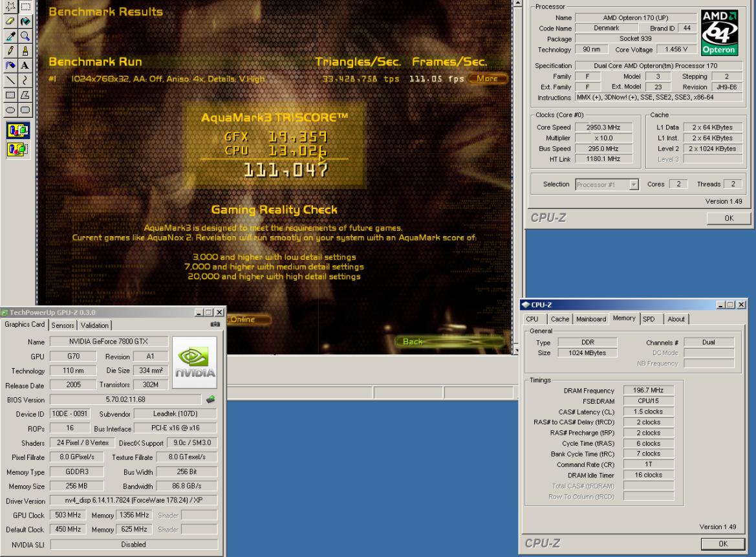Click the GPU Clock value 503 MHz
The image size is (756, 557).
(x=68, y=515)
